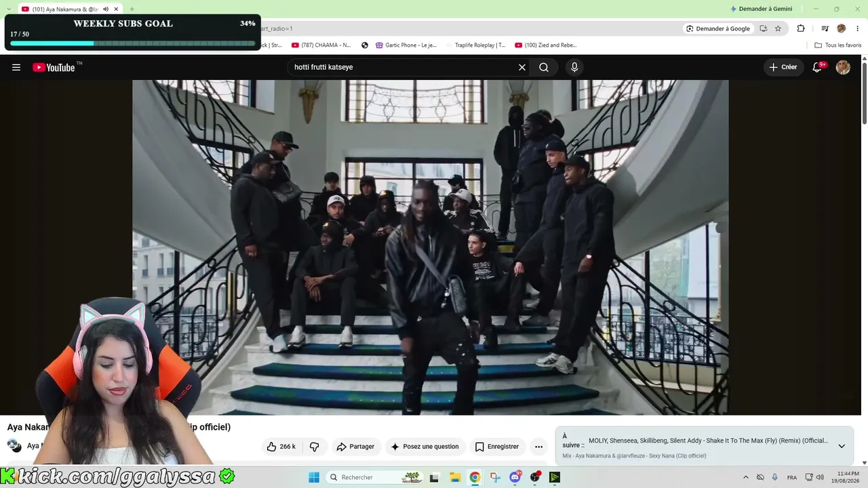The width and height of the screenshot is (868, 488).
Task: Expand the tab search dropdown arrow
Action: pos(8,9)
